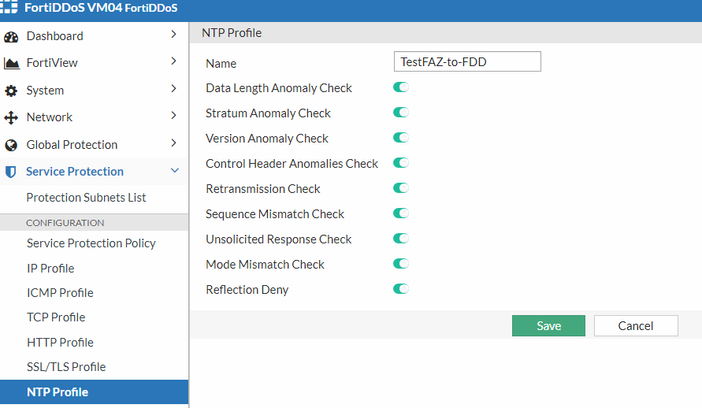Switch off Retransmission Check
The image size is (702, 408).
(x=401, y=188)
